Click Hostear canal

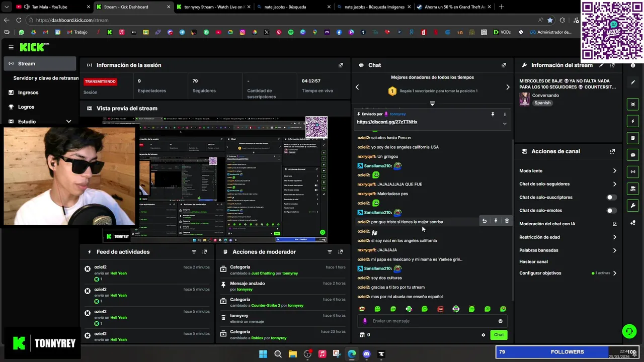pos(533,261)
